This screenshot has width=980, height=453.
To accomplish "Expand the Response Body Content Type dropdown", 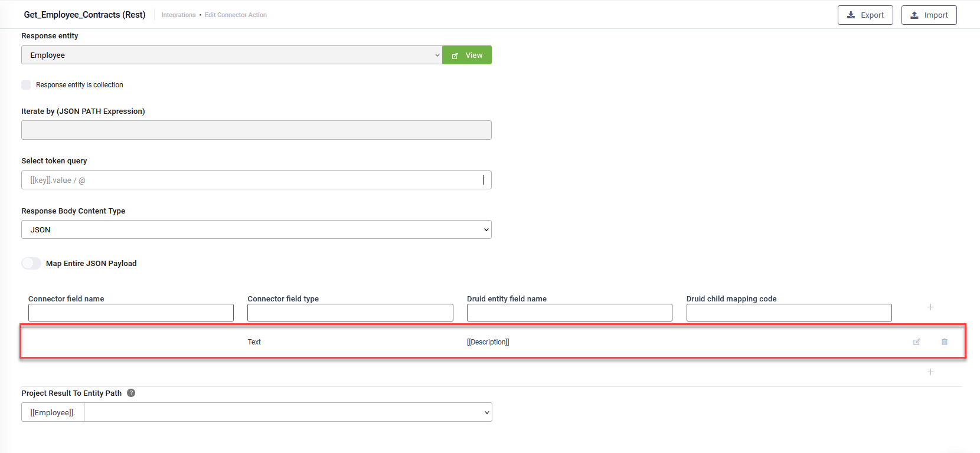I will pyautogui.click(x=256, y=230).
